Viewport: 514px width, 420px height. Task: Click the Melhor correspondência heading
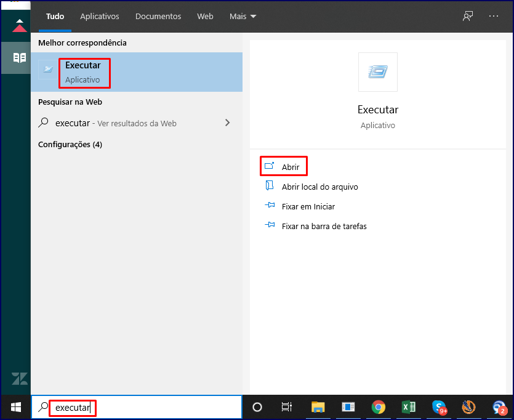tap(82, 43)
